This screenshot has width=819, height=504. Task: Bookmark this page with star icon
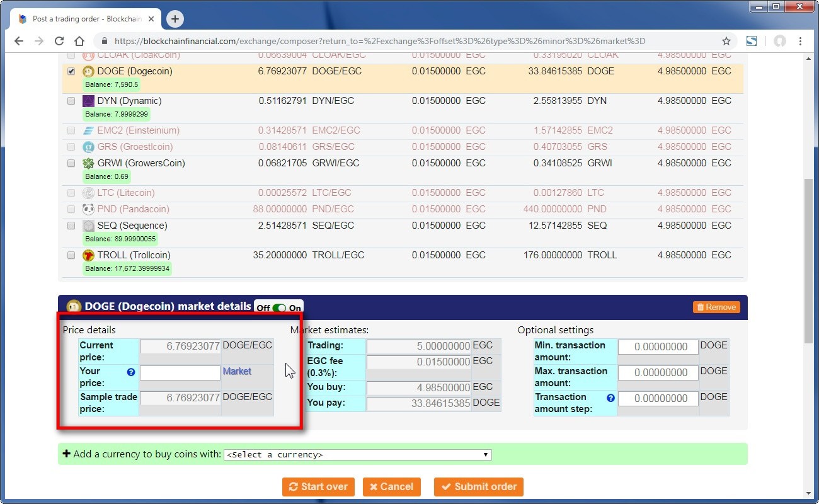(726, 41)
